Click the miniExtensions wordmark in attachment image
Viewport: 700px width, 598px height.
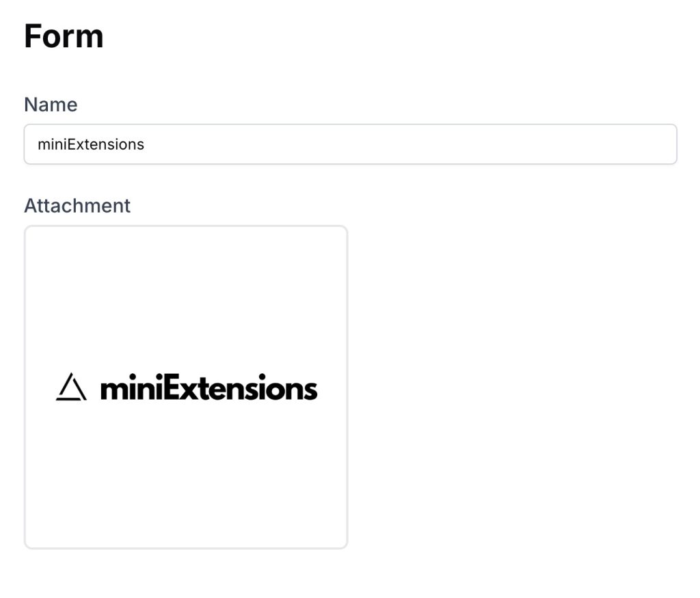208,389
